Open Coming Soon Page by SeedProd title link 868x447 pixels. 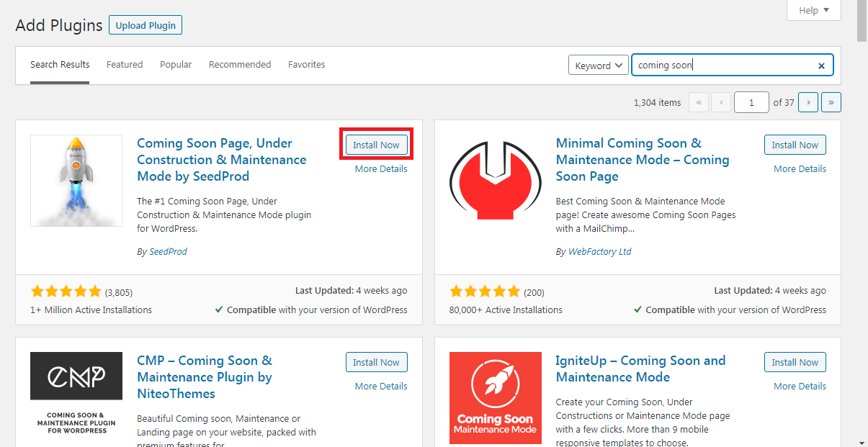(222, 160)
